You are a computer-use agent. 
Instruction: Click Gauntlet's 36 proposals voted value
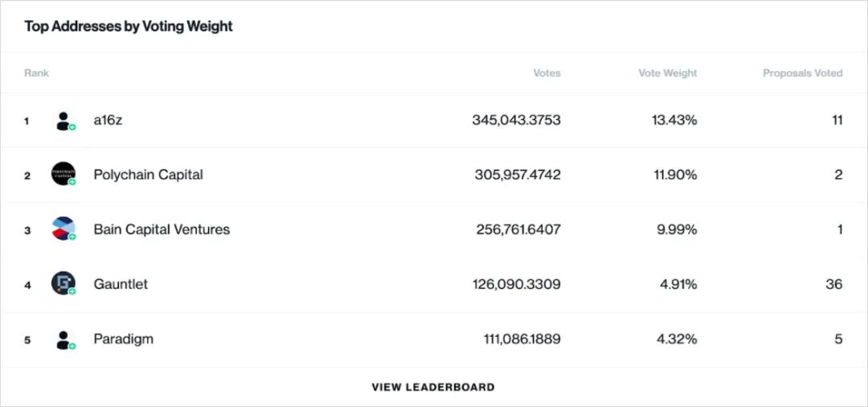(x=833, y=284)
